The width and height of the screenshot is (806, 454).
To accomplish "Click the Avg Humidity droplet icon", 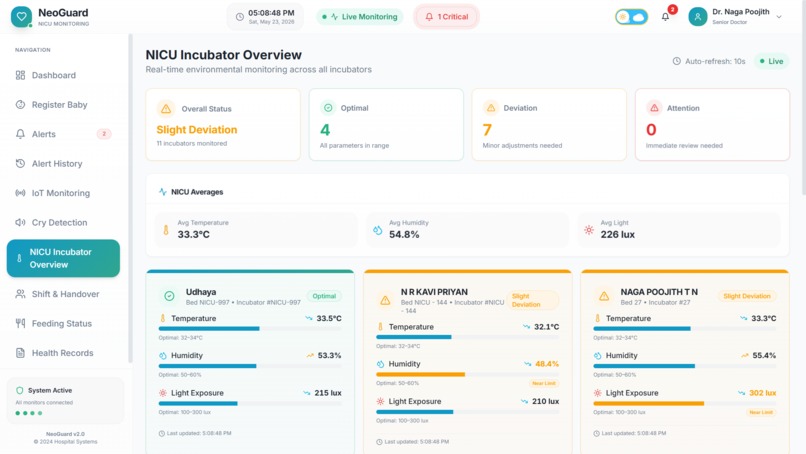I will [378, 230].
